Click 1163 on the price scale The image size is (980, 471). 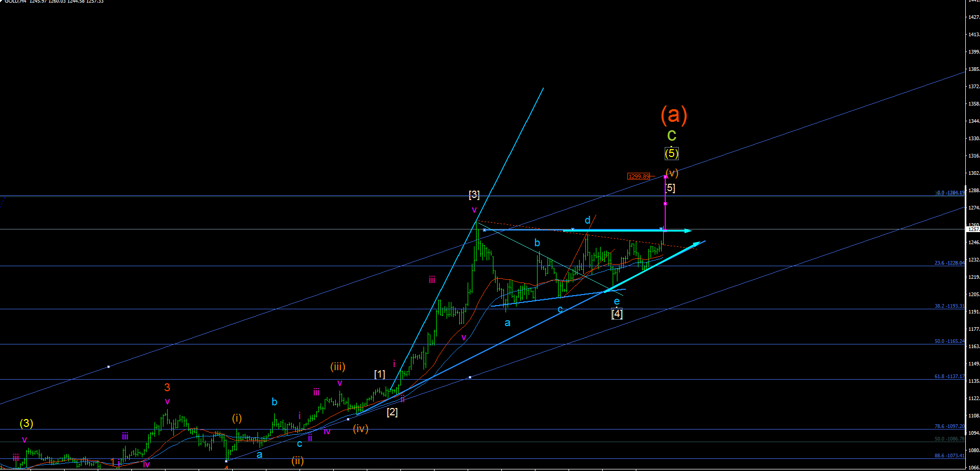[974, 347]
